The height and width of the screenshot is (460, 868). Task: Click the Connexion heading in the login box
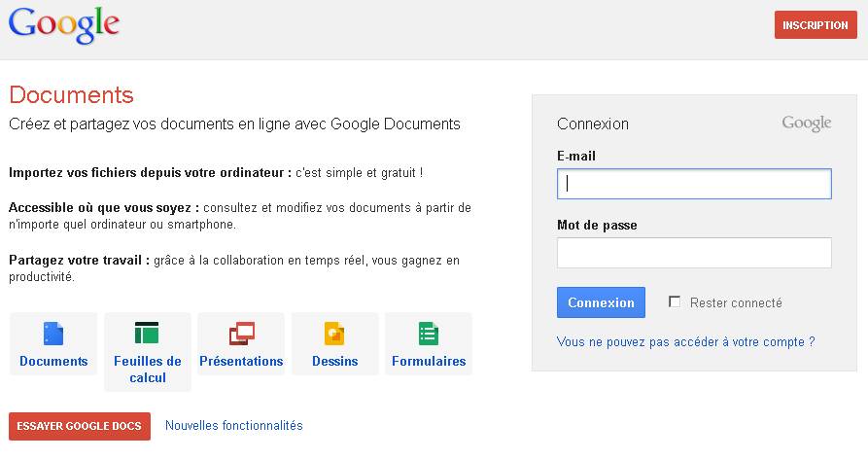593,124
